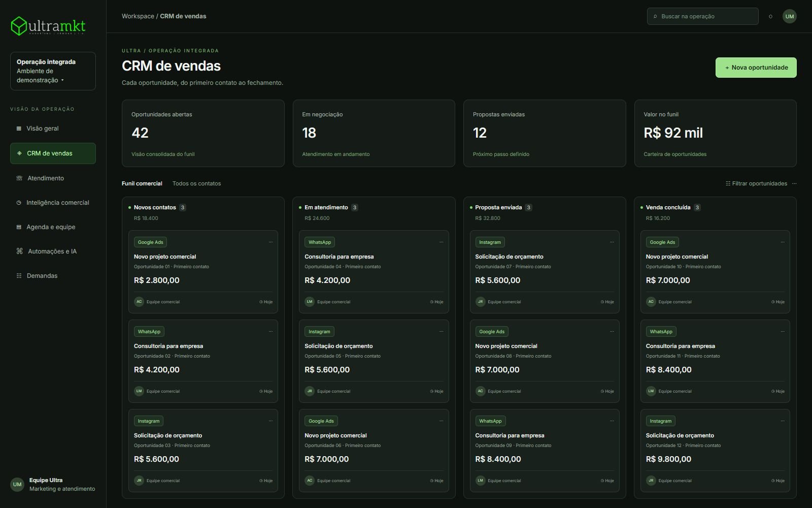Open options menu on Oportunidade 04 card

coord(441,242)
